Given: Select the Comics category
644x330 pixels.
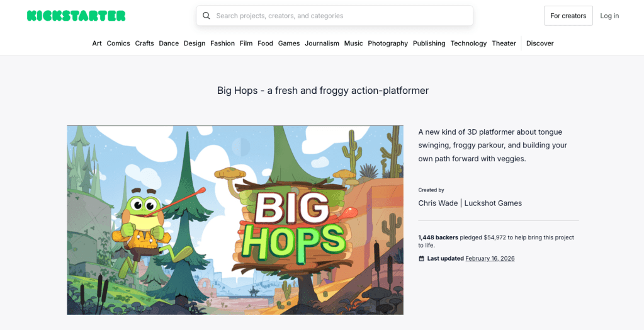Looking at the screenshot, I should (x=118, y=43).
